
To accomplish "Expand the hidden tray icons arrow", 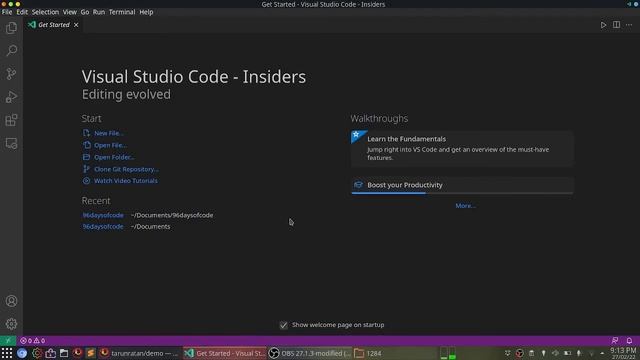I will click(x=602, y=353).
